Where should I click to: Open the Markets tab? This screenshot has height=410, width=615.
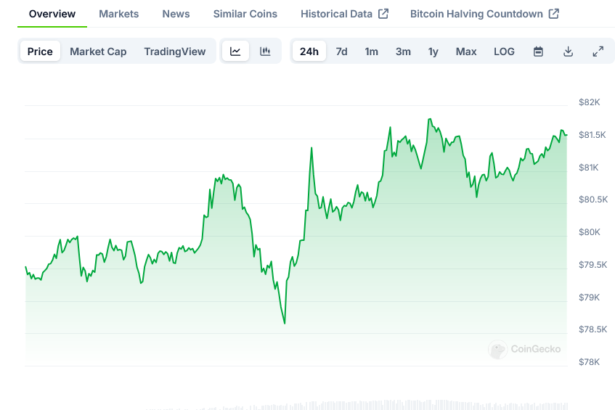119,14
